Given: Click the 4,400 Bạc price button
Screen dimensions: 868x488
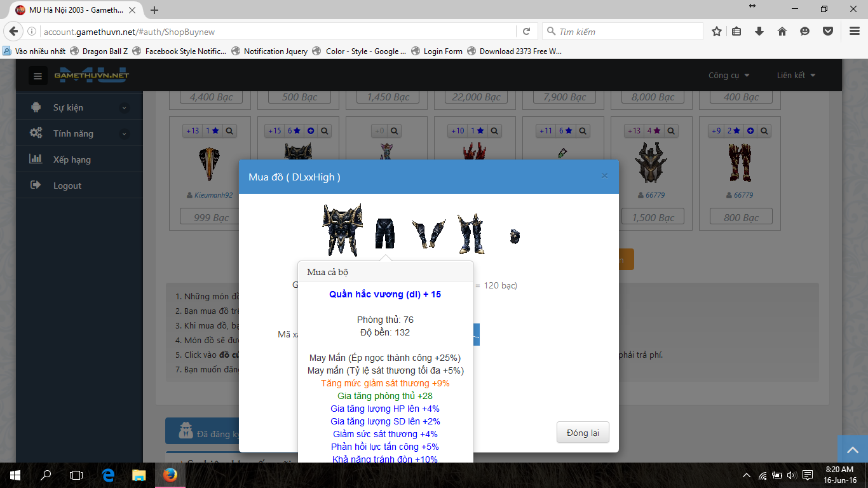Looking at the screenshot, I should click(211, 97).
